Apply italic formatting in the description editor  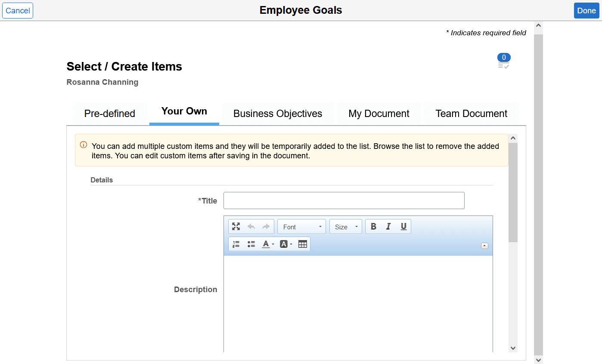pos(388,226)
